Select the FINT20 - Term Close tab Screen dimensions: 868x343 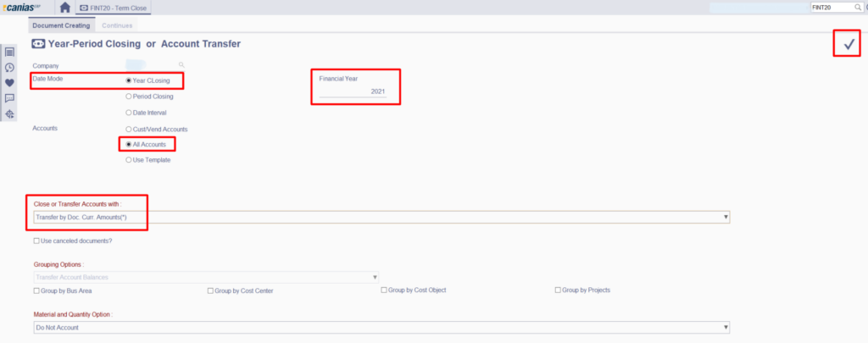pos(110,8)
